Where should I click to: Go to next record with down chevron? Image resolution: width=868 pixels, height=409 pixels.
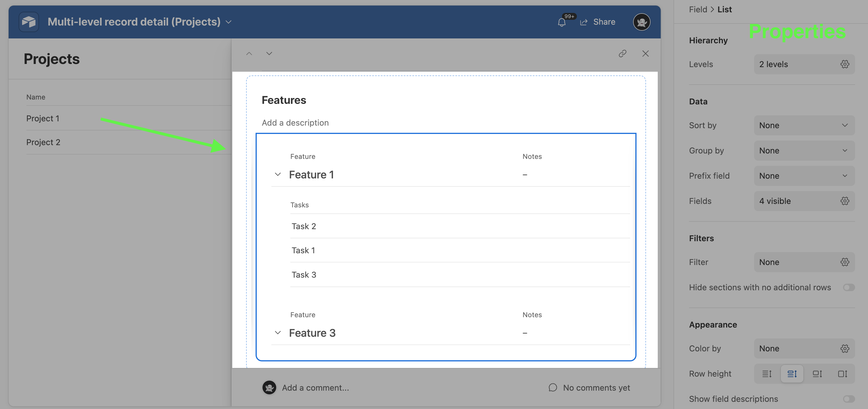pos(269,54)
